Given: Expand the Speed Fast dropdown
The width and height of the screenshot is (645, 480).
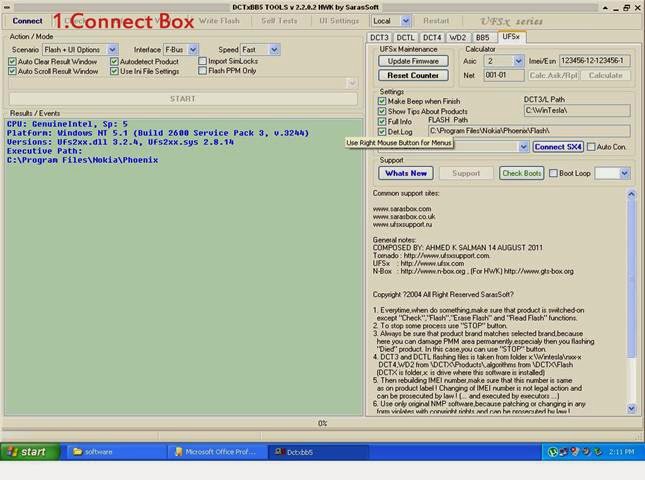Looking at the screenshot, I should coord(274,50).
